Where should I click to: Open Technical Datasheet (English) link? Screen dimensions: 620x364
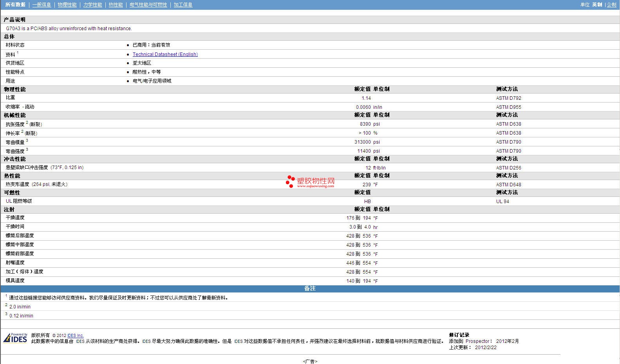tap(165, 54)
